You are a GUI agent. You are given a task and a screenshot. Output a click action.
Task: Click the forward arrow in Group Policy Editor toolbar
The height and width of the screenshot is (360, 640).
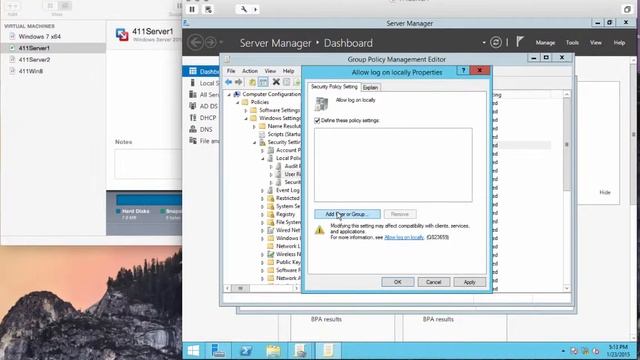click(239, 82)
